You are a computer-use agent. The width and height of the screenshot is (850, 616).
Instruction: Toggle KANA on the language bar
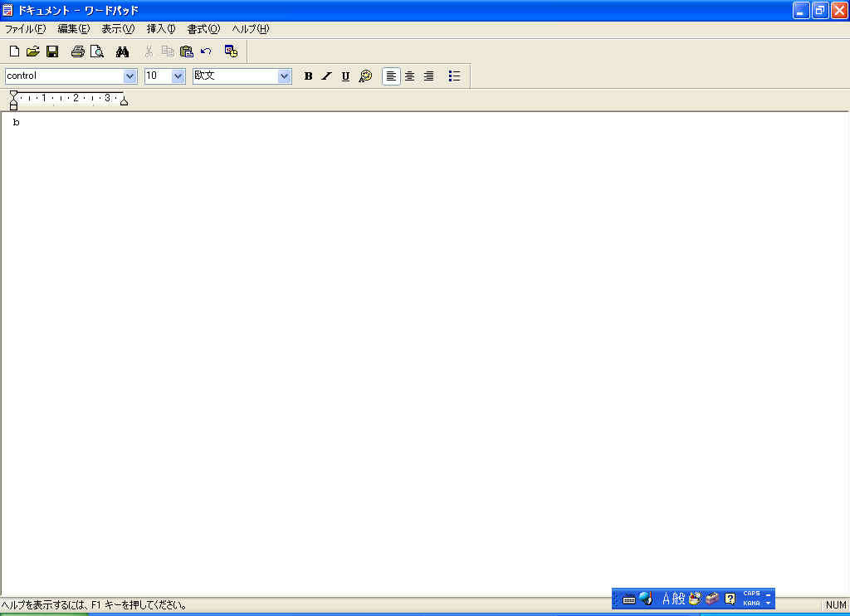click(x=751, y=603)
